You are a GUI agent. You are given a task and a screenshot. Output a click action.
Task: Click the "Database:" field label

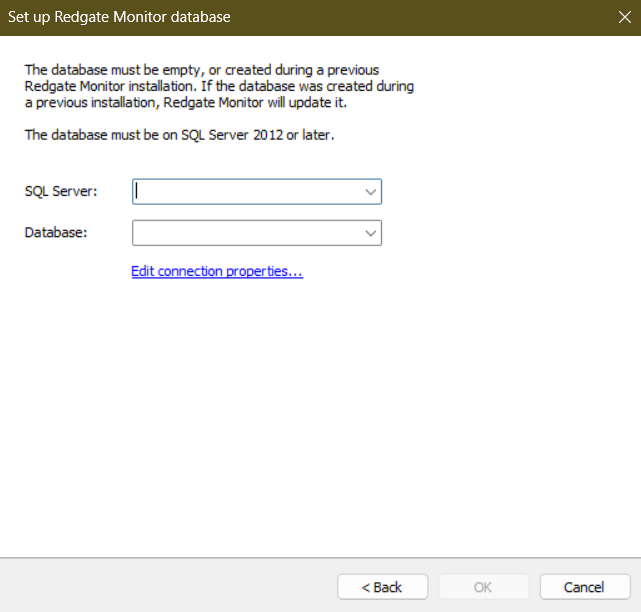(56, 233)
